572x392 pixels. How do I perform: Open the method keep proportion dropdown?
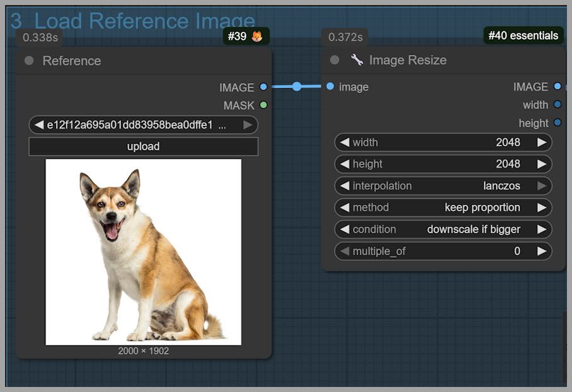point(443,207)
